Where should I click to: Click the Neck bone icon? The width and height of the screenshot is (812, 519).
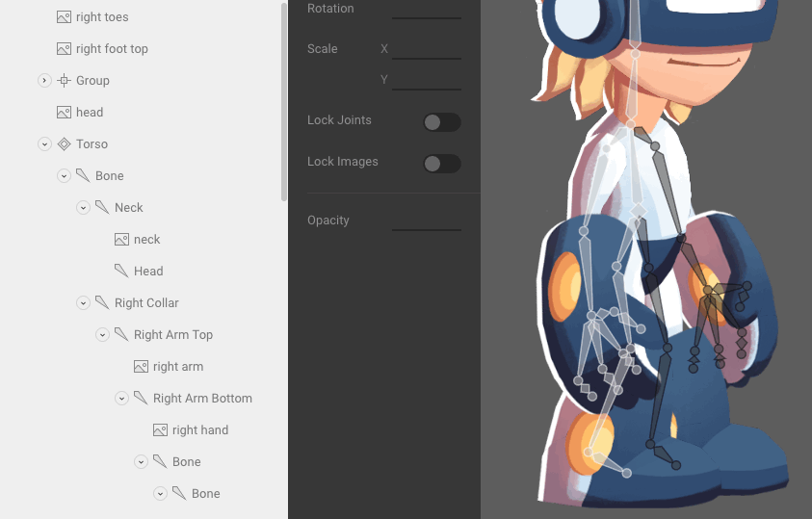102,207
